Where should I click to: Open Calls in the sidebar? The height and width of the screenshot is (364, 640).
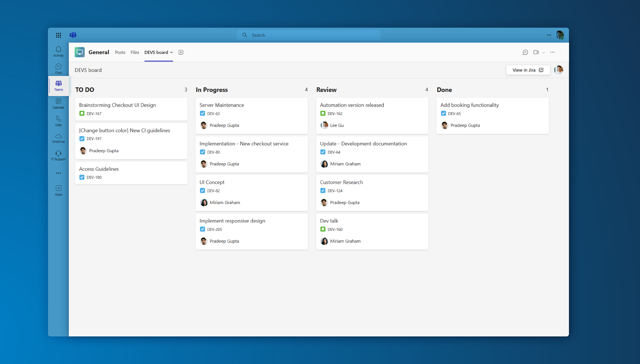click(x=58, y=121)
